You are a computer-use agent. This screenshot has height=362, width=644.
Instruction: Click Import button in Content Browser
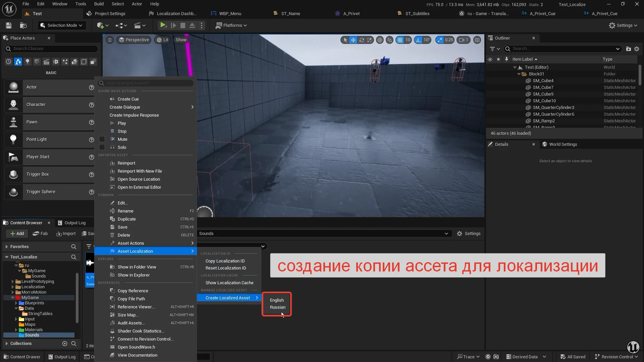tap(66, 234)
